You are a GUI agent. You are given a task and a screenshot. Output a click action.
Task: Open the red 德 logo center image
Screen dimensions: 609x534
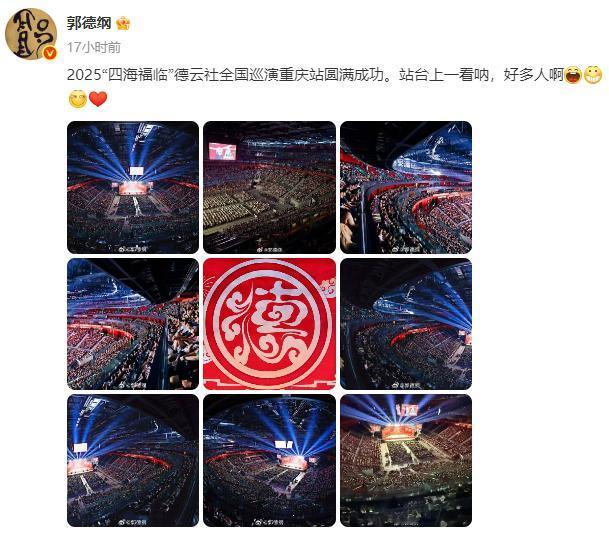click(x=269, y=324)
